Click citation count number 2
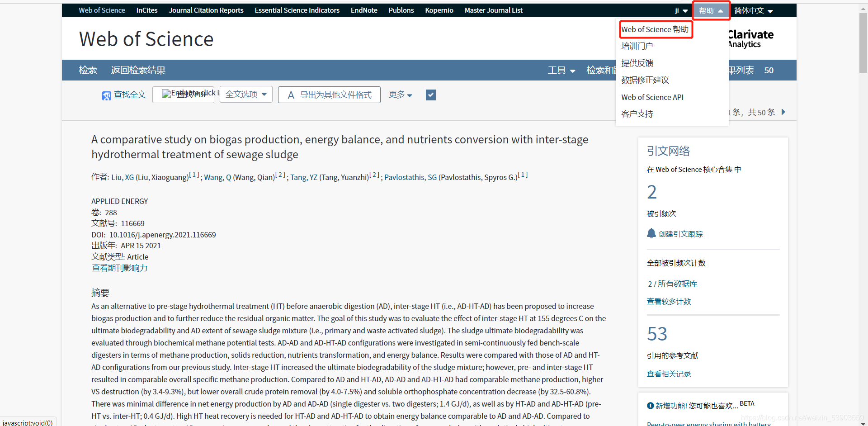 point(652,192)
